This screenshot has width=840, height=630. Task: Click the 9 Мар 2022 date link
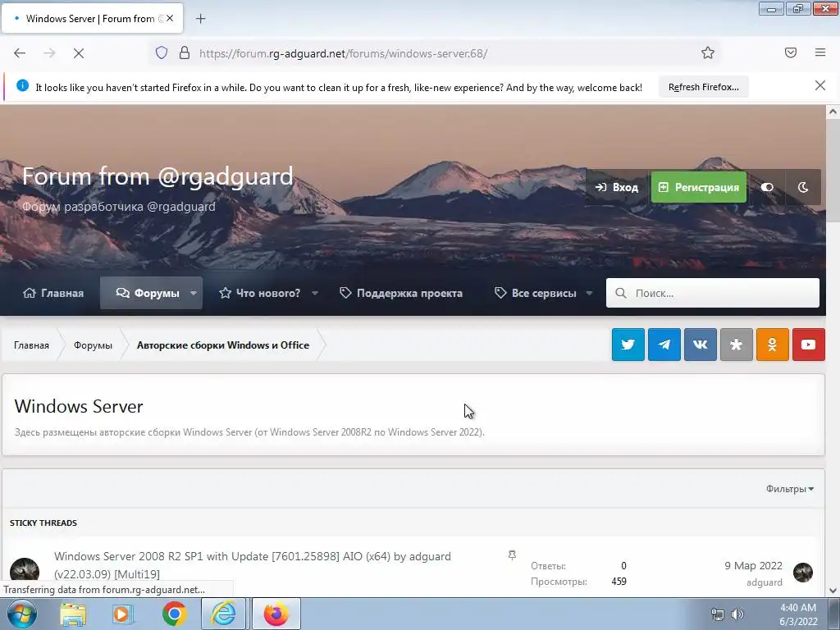753,566
